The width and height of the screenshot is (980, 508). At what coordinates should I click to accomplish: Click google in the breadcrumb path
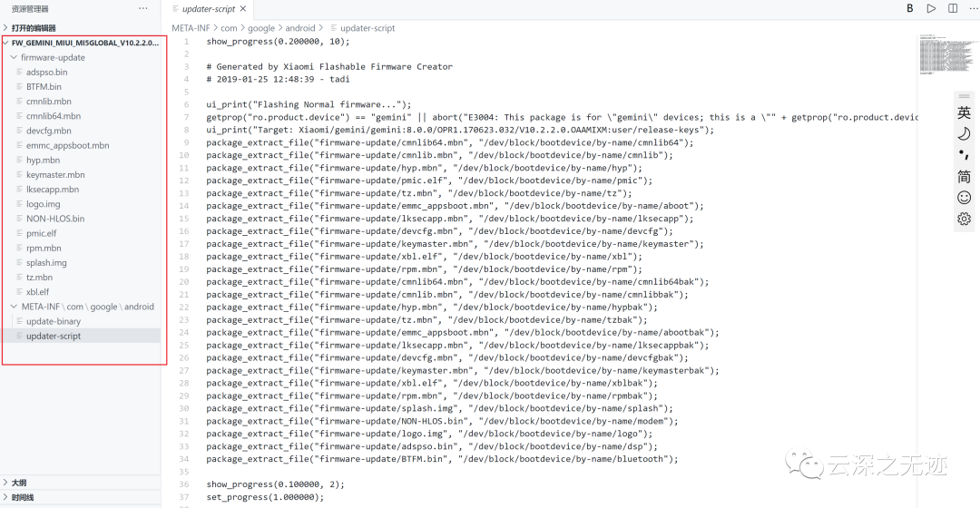click(261, 28)
